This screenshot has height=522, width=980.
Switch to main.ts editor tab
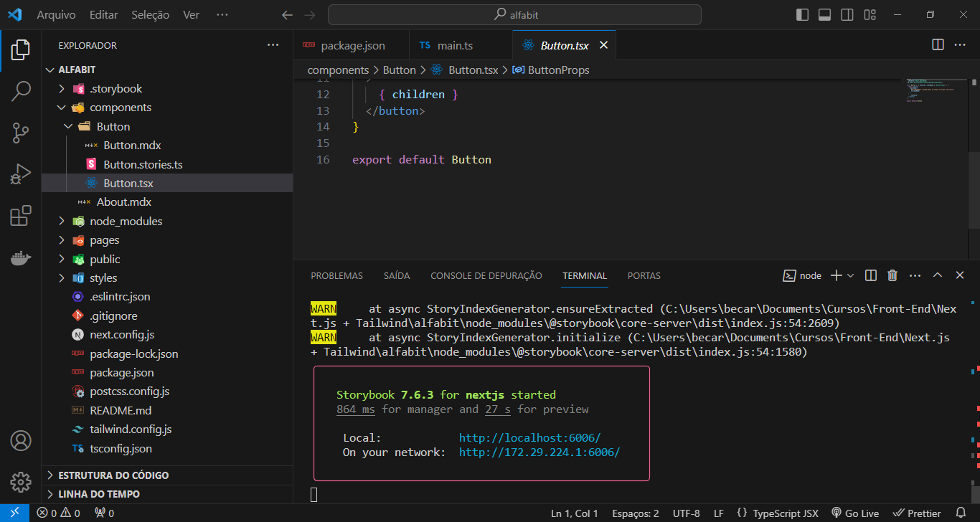coord(461,45)
